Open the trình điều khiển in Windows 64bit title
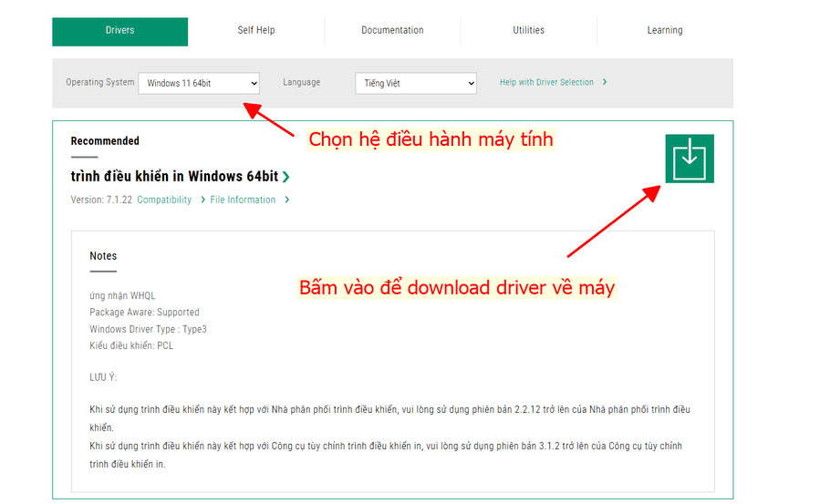Screen dimensions: 820x504 [x=174, y=177]
